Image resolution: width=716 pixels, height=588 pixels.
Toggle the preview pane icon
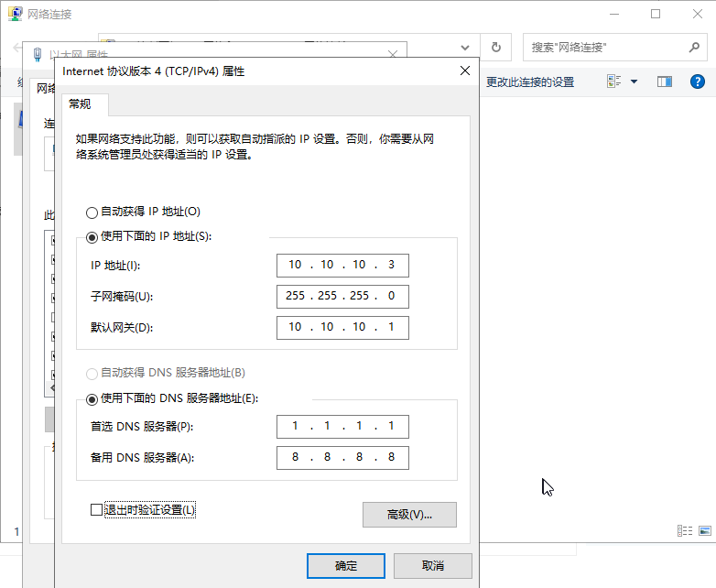(665, 82)
